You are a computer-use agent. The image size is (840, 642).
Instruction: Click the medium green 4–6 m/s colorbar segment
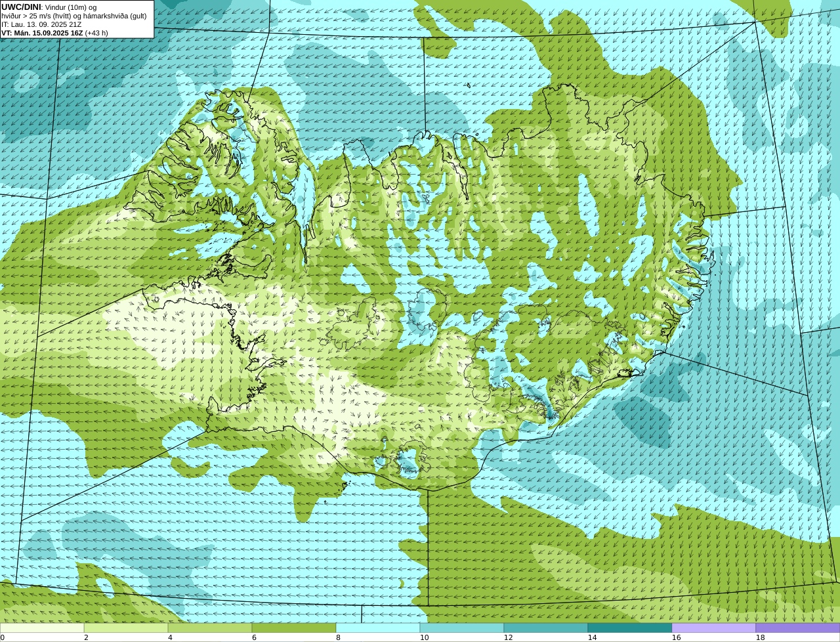point(210,628)
